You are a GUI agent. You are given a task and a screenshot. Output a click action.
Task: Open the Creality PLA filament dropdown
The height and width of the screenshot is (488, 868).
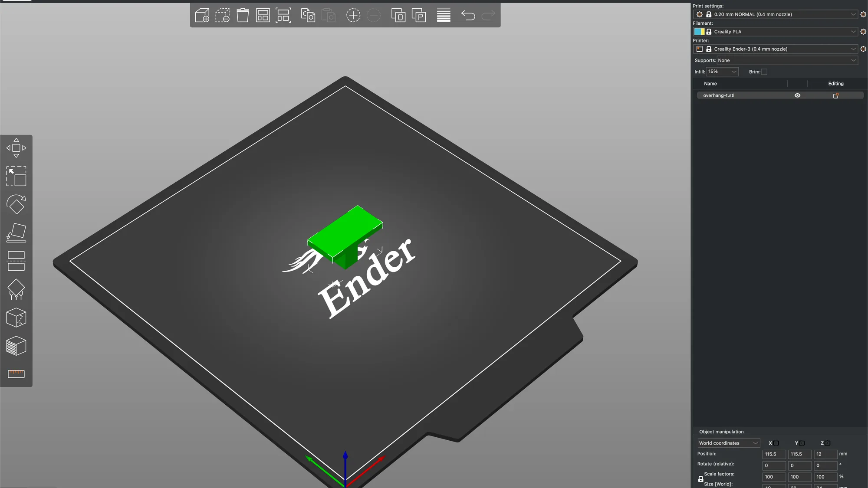click(x=776, y=32)
